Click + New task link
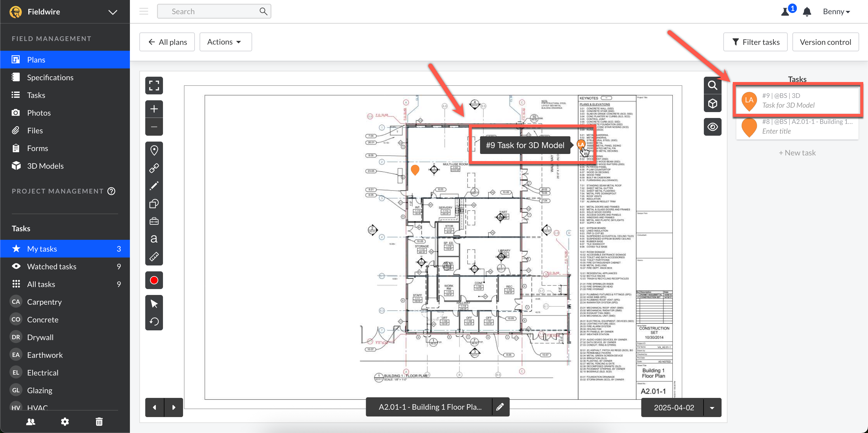The width and height of the screenshot is (868, 433). [797, 152]
